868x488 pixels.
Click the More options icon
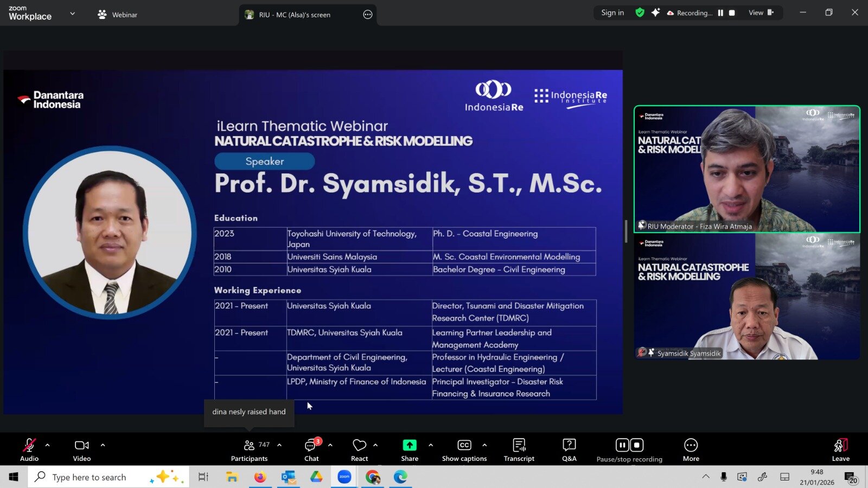point(691,450)
